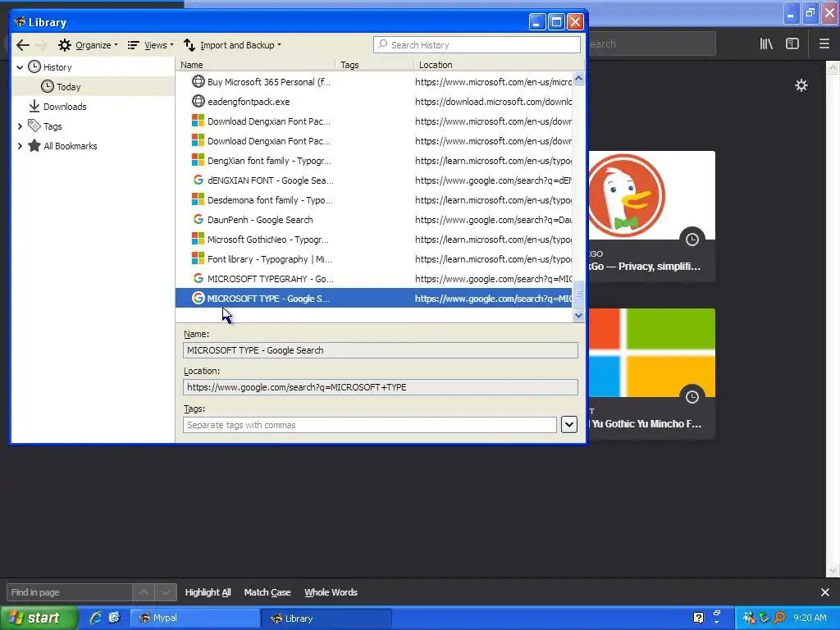Expand the Tags tree node
This screenshot has height=630, width=840.
pyautogui.click(x=20, y=126)
